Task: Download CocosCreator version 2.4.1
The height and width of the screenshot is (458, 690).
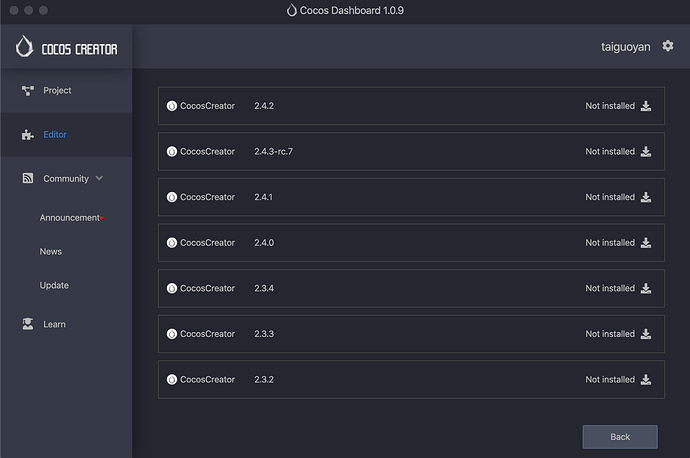Action: (646, 197)
